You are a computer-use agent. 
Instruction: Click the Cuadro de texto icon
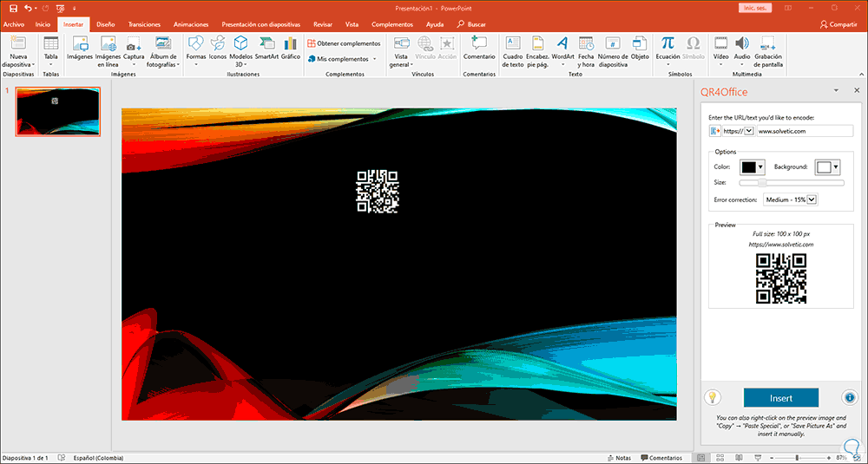coord(513,47)
